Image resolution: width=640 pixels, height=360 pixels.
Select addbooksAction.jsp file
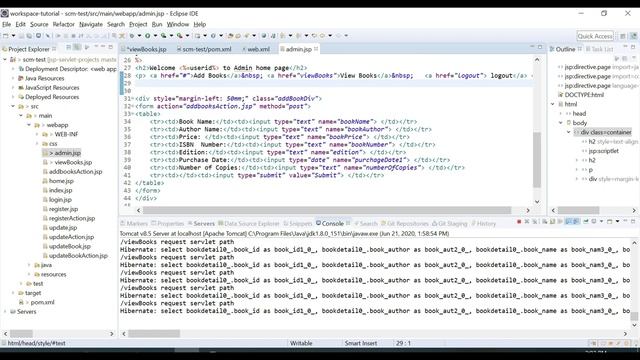coord(76,172)
